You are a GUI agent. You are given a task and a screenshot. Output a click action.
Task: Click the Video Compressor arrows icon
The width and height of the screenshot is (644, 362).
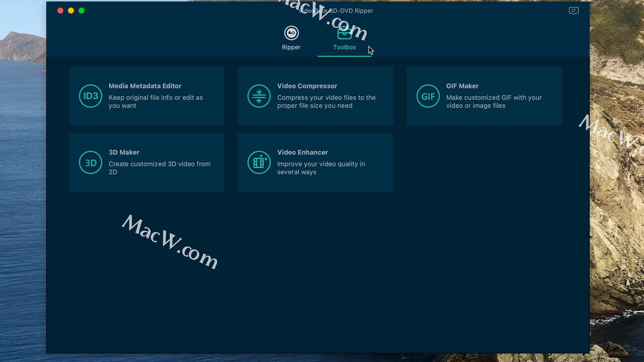click(x=259, y=96)
